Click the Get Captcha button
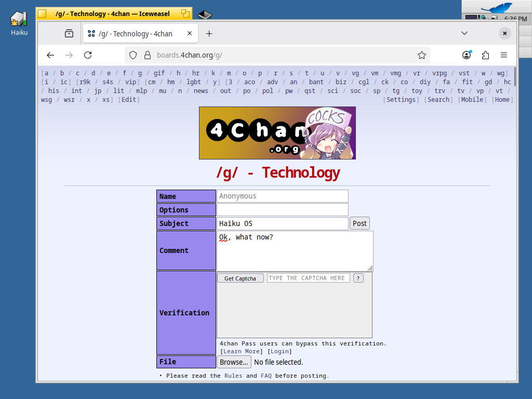Screen dimensions: 532x399 coord(240,278)
